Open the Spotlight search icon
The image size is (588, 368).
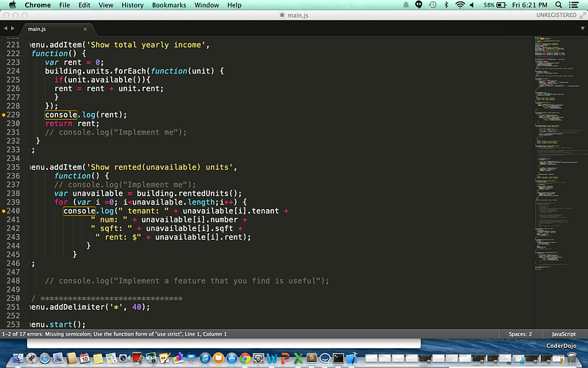coord(559,5)
